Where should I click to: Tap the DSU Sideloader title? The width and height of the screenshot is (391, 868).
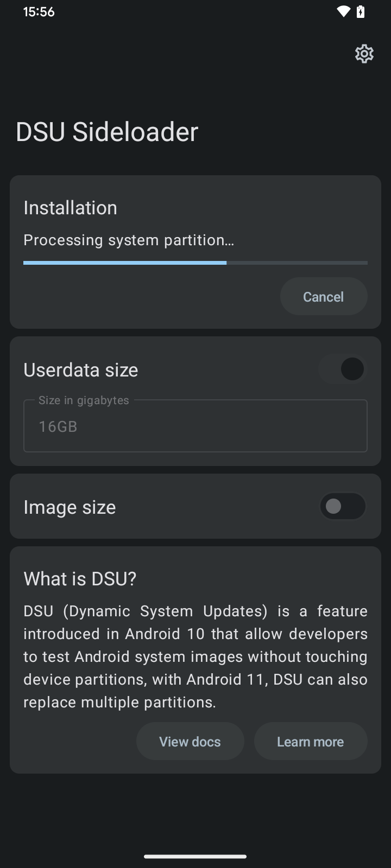(x=107, y=132)
